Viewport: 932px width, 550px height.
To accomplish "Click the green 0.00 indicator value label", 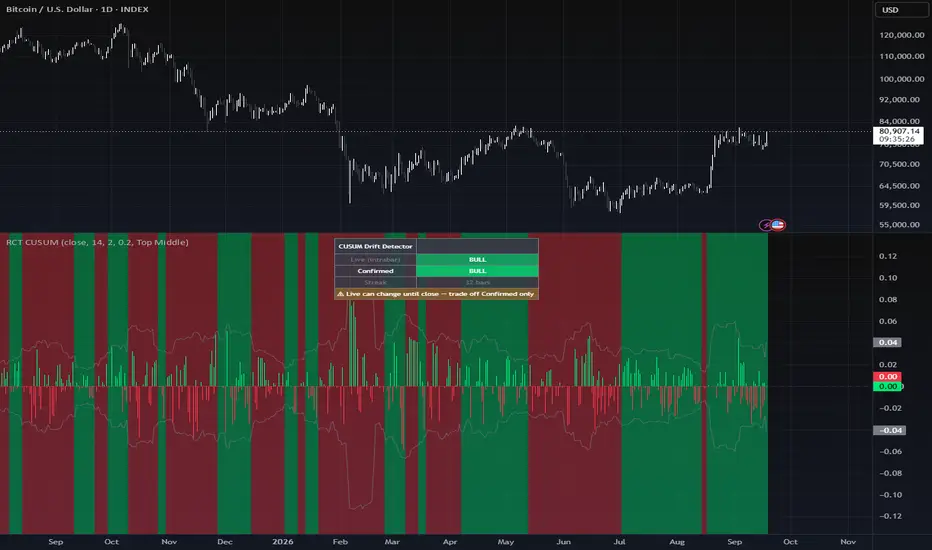I will click(887, 386).
